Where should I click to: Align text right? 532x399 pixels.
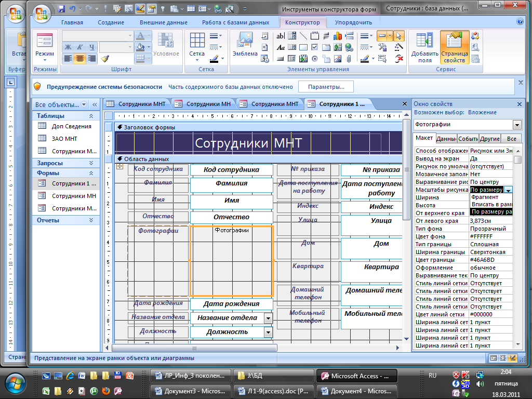[91, 59]
